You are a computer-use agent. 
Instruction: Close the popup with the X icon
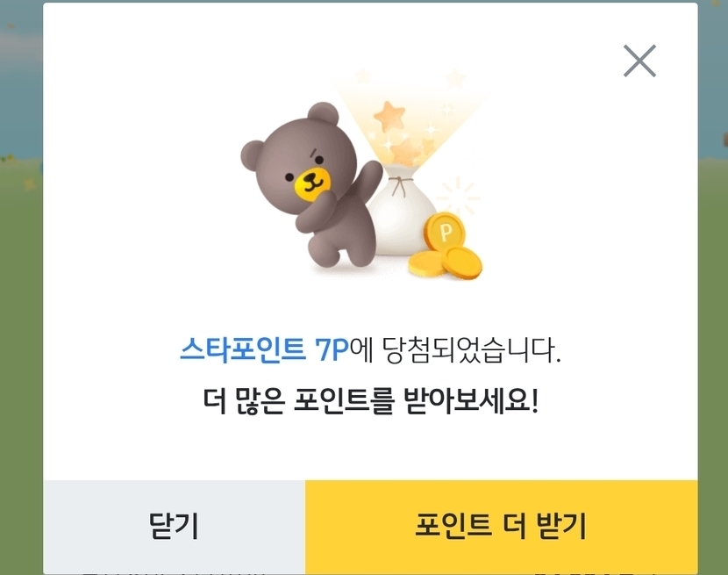[639, 61]
